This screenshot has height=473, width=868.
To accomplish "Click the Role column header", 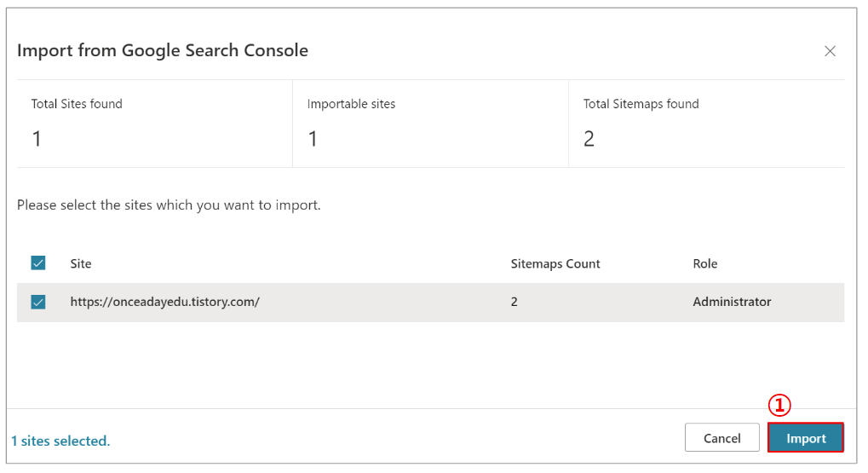I will (x=705, y=264).
